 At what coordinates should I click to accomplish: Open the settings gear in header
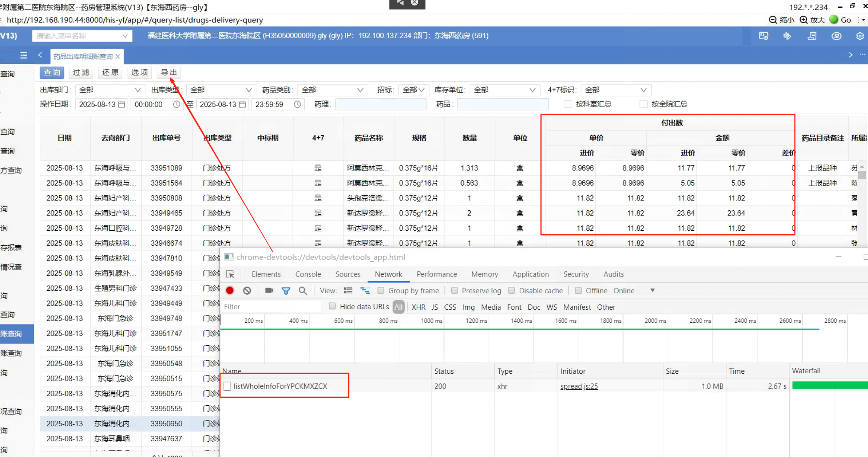(860, 36)
